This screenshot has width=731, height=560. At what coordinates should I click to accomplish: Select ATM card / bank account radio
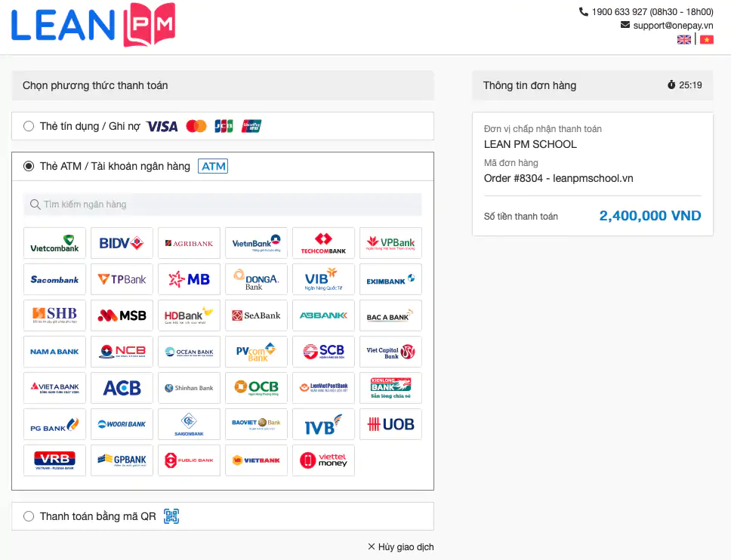29,166
